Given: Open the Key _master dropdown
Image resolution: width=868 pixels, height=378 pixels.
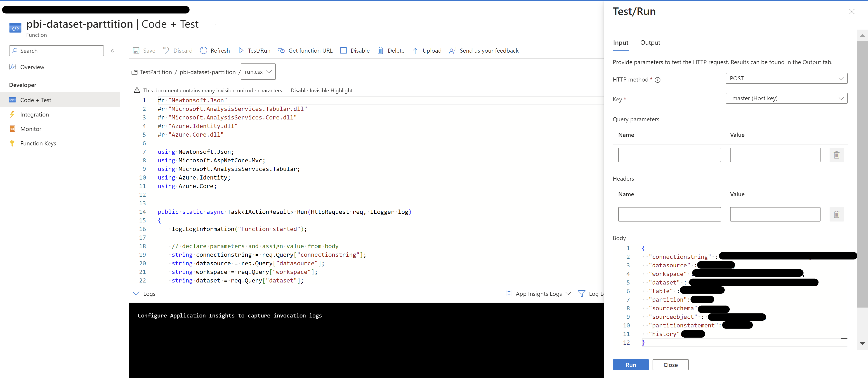Looking at the screenshot, I should click(786, 98).
